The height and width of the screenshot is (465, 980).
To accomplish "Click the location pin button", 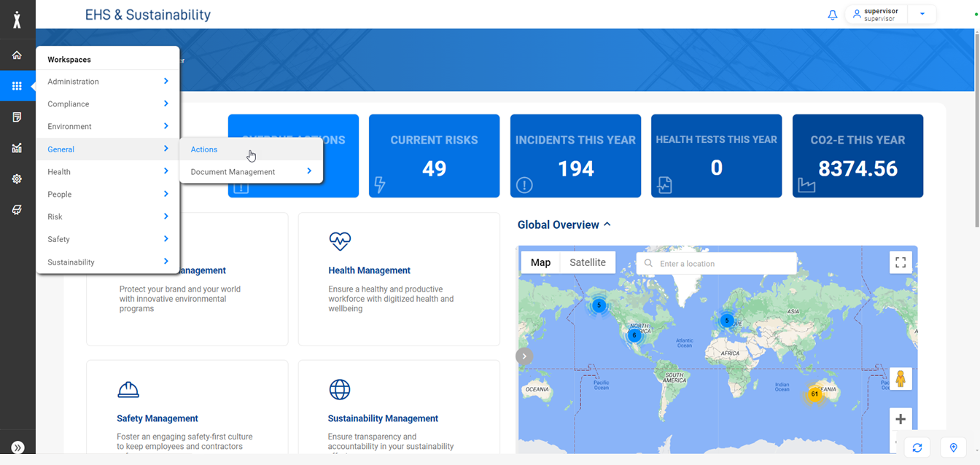I will (x=953, y=448).
